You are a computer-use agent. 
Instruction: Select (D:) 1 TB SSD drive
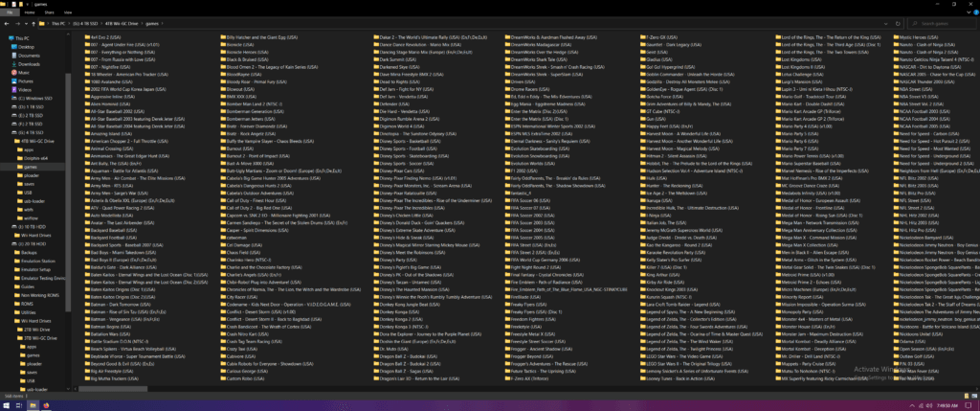tap(30, 107)
